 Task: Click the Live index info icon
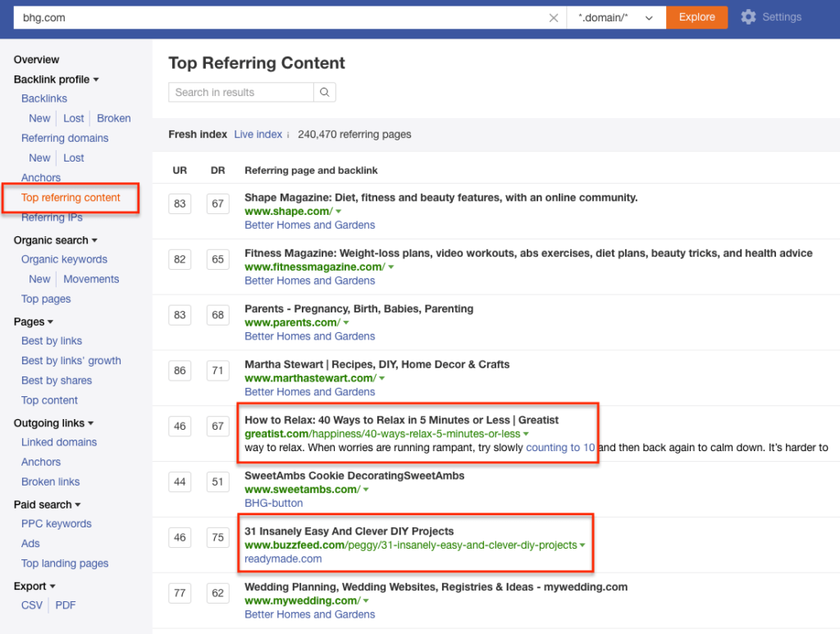click(x=288, y=135)
